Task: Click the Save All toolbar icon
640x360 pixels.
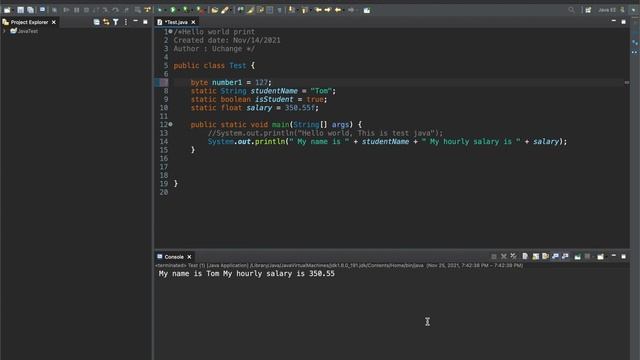Action: pos(30,10)
